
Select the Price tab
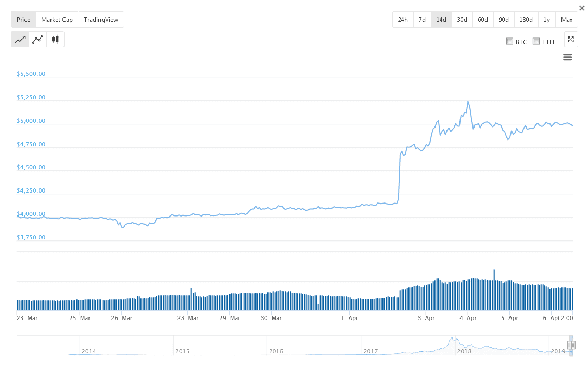tap(23, 19)
